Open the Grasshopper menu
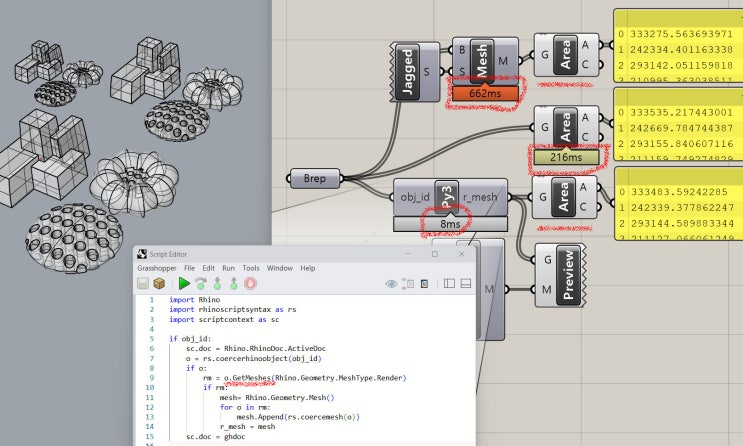743x446 pixels. pos(157,268)
